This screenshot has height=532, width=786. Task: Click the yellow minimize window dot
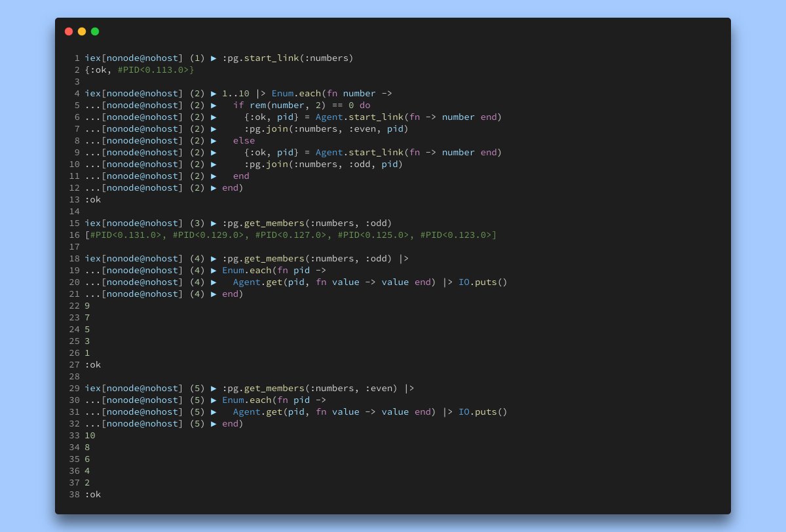tap(82, 31)
